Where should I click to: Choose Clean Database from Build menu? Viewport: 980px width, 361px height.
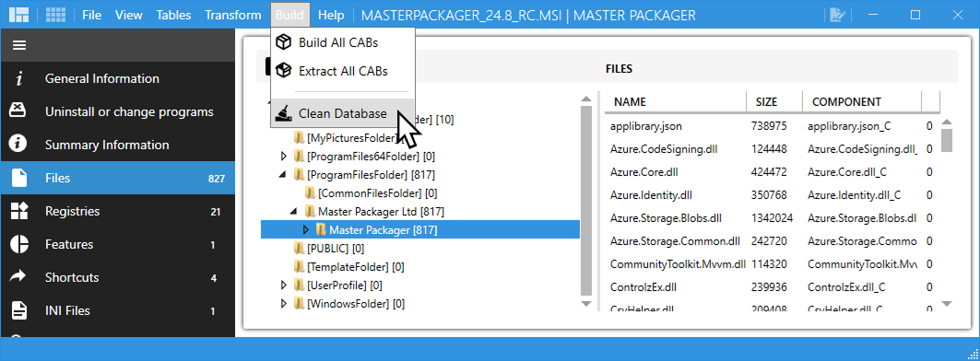click(x=343, y=113)
